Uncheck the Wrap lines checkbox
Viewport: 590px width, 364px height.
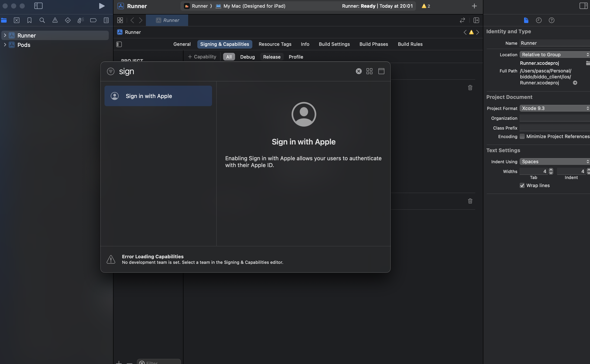[522, 185]
